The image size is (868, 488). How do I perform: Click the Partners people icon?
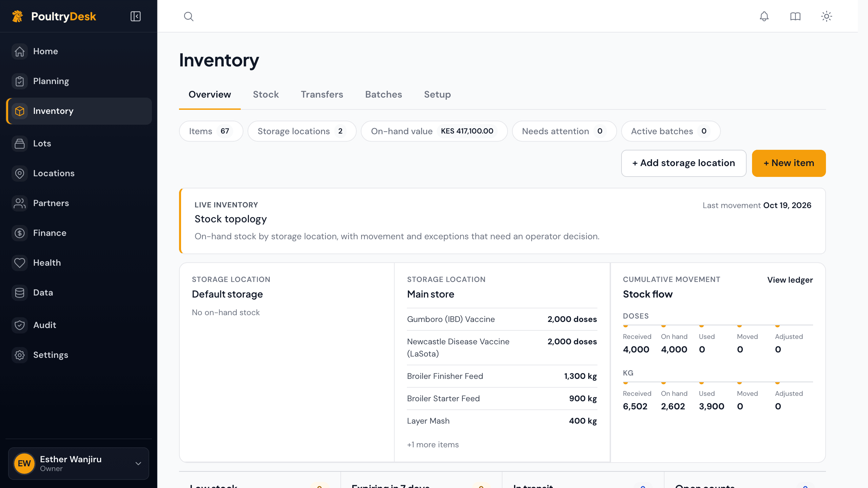coord(20,203)
